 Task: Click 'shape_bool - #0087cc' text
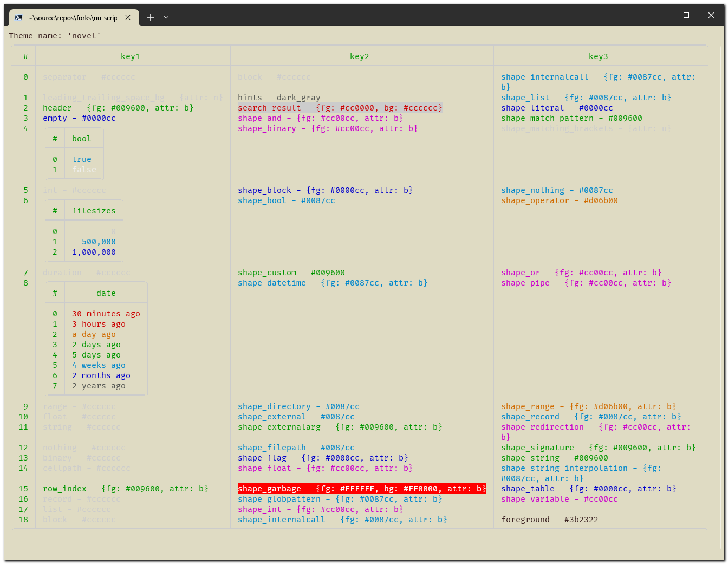click(x=287, y=200)
